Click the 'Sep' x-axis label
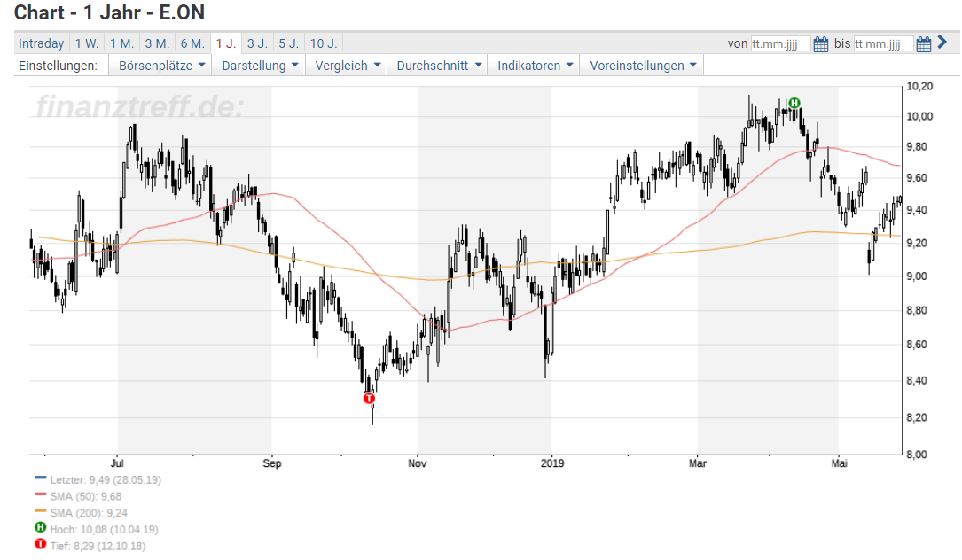This screenshot has width=962, height=560. coord(272,463)
